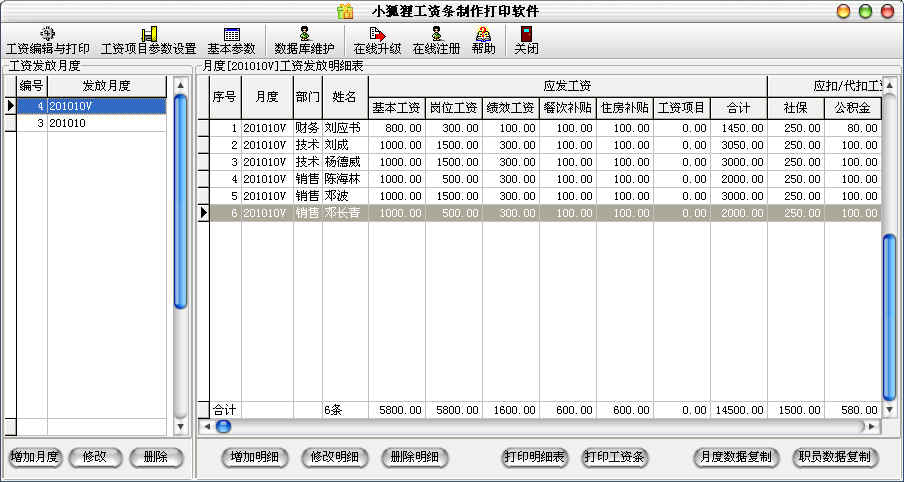
Task: Click 姓名 column header
Action: point(345,97)
